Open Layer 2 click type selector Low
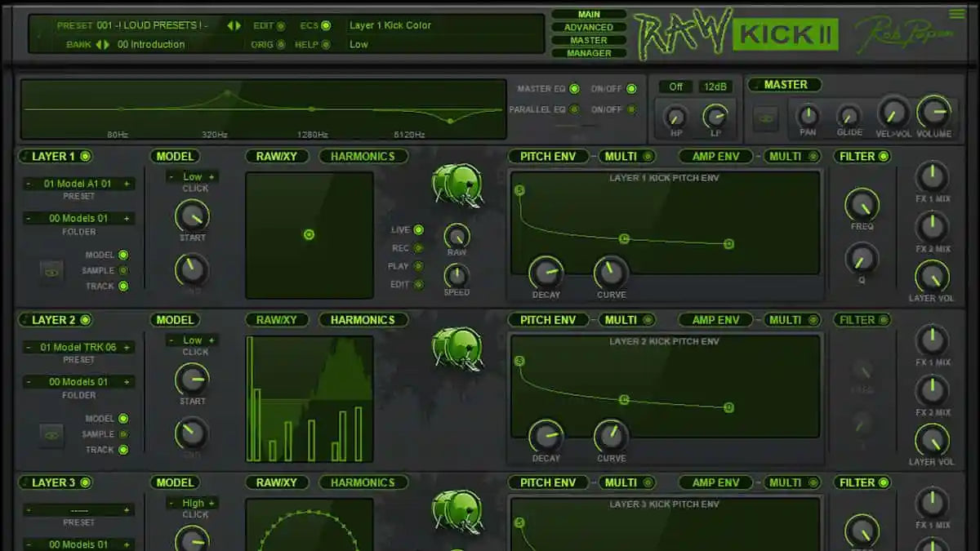The height and width of the screenshot is (551, 980). click(x=193, y=340)
